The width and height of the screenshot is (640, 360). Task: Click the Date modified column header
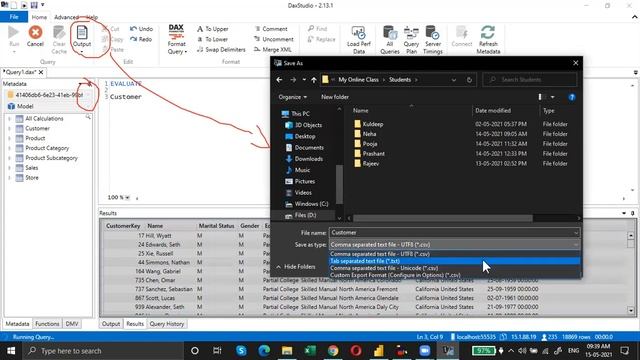click(x=493, y=111)
